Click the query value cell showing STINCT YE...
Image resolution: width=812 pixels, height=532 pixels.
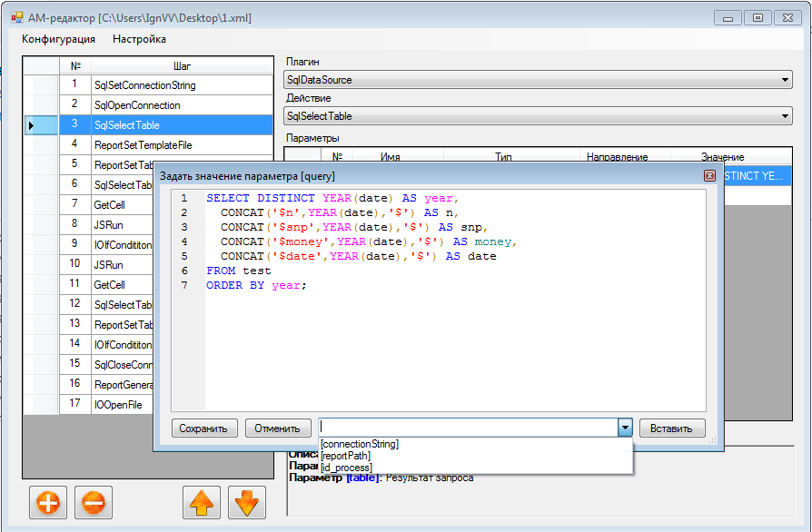(758, 176)
